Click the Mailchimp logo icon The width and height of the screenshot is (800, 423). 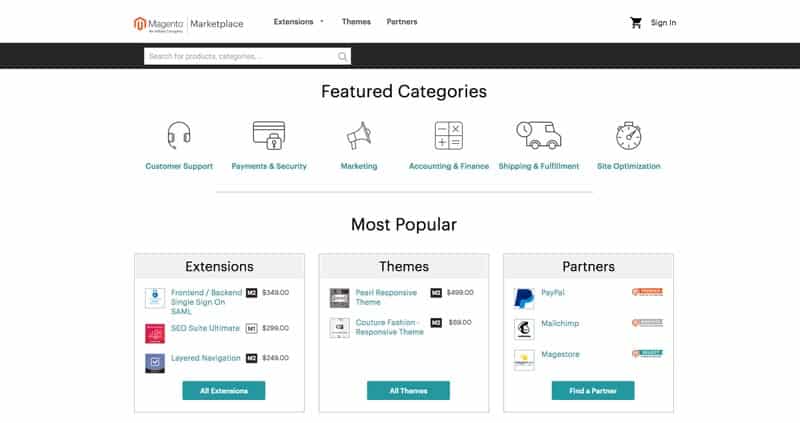(x=524, y=329)
